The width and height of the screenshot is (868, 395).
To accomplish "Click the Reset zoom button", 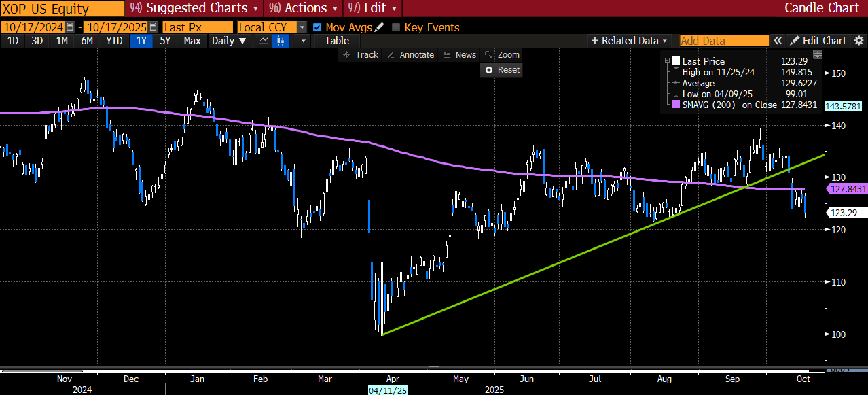I will [501, 69].
